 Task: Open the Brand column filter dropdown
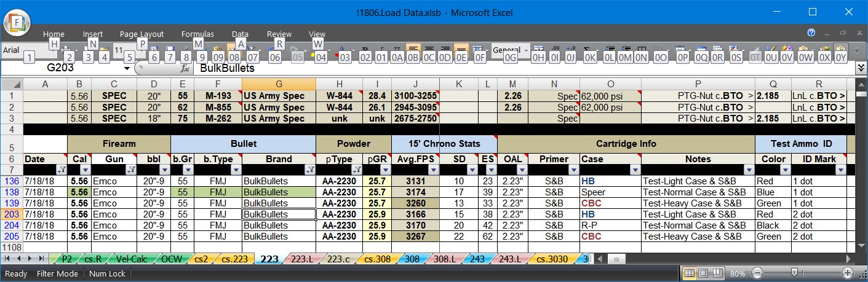[x=310, y=170]
